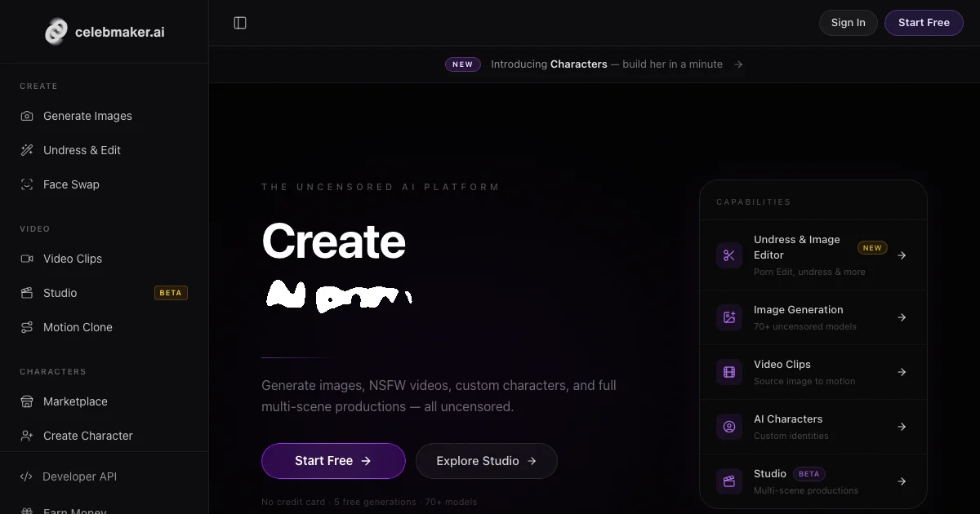The width and height of the screenshot is (980, 514).
Task: Collapse the sidebar with the panel toggle icon
Action: (x=240, y=23)
